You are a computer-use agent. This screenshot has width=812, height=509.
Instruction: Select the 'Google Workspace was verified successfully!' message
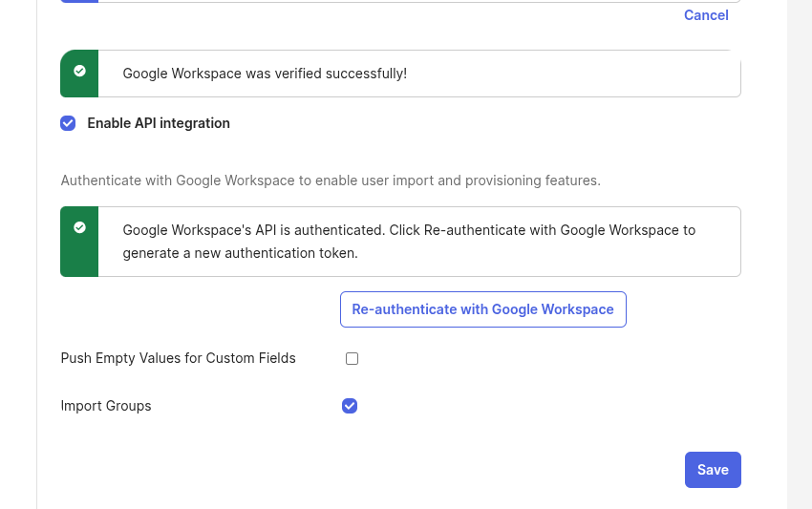[x=265, y=74]
